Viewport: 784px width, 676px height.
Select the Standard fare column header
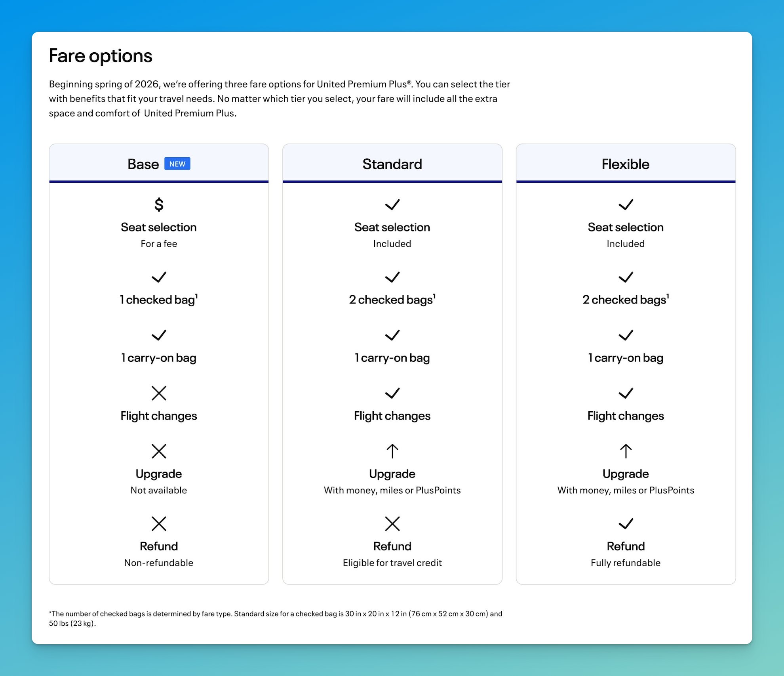(392, 164)
